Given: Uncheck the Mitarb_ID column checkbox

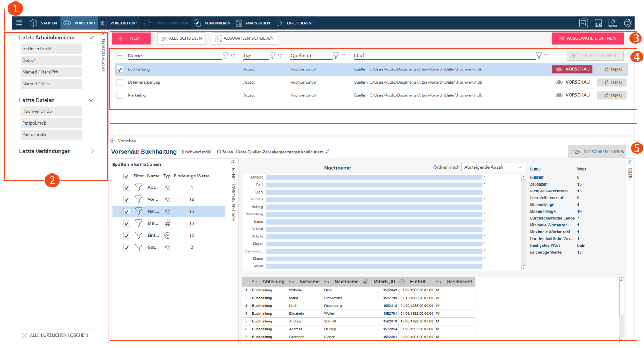Looking at the screenshot, I should point(127,223).
